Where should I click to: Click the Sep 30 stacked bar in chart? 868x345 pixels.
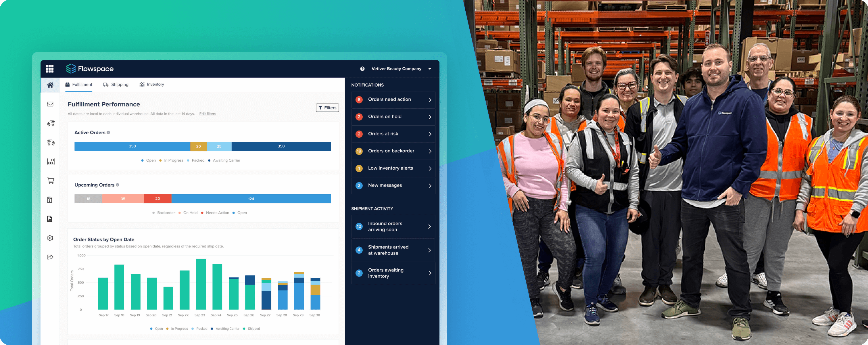pos(315,294)
